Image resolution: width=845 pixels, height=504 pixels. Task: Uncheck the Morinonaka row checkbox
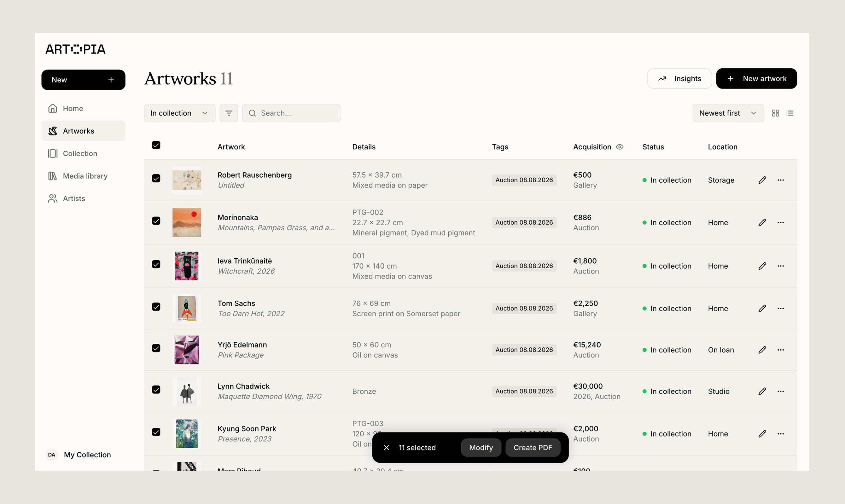pyautogui.click(x=156, y=221)
